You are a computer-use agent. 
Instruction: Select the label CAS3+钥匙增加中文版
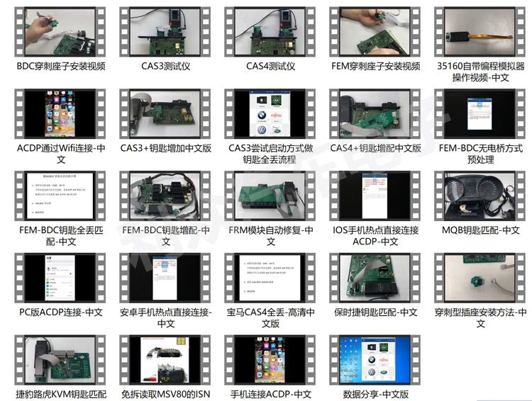pos(165,148)
